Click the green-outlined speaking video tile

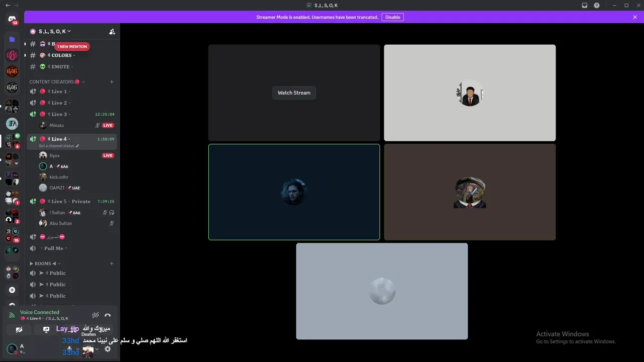pyautogui.click(x=294, y=192)
